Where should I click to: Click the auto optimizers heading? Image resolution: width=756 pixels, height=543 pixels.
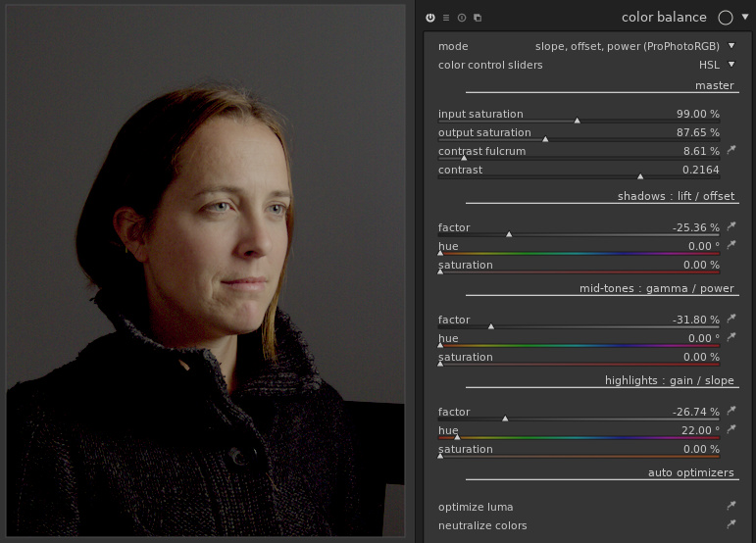(690, 472)
